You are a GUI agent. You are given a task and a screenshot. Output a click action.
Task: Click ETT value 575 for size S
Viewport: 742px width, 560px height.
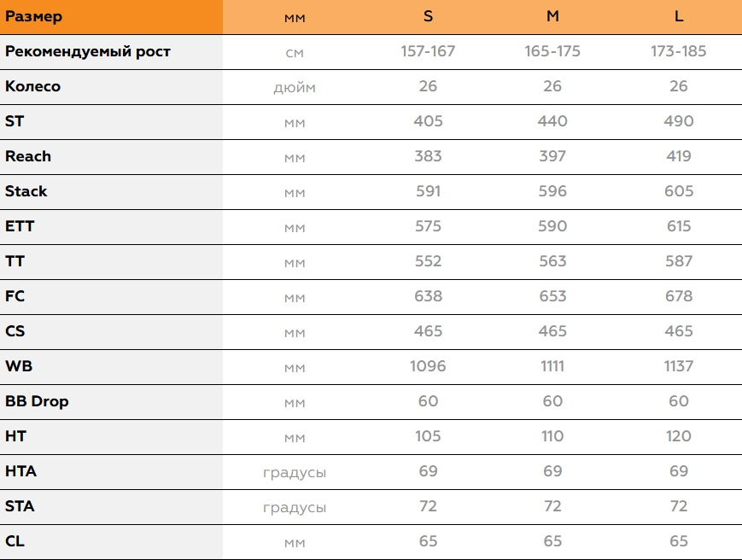pos(428,226)
